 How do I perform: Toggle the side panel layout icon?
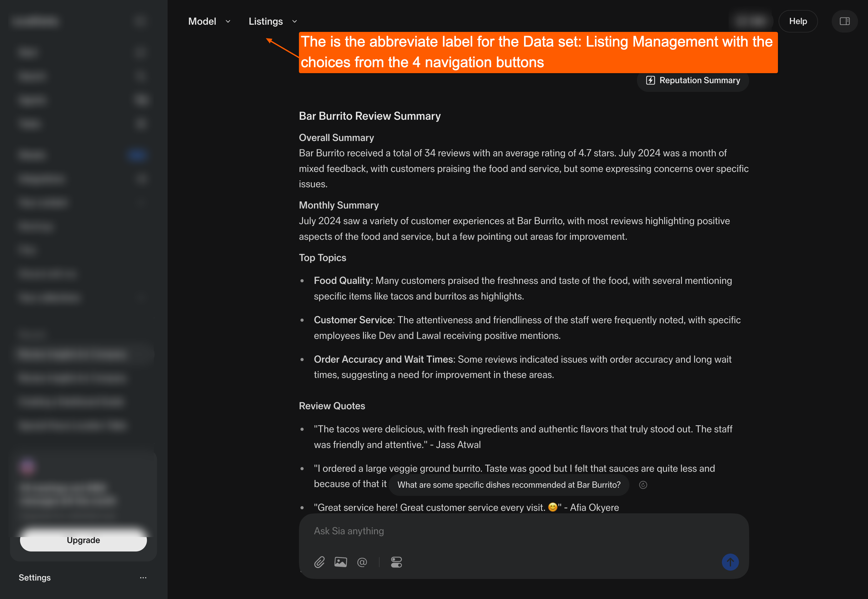tap(844, 21)
